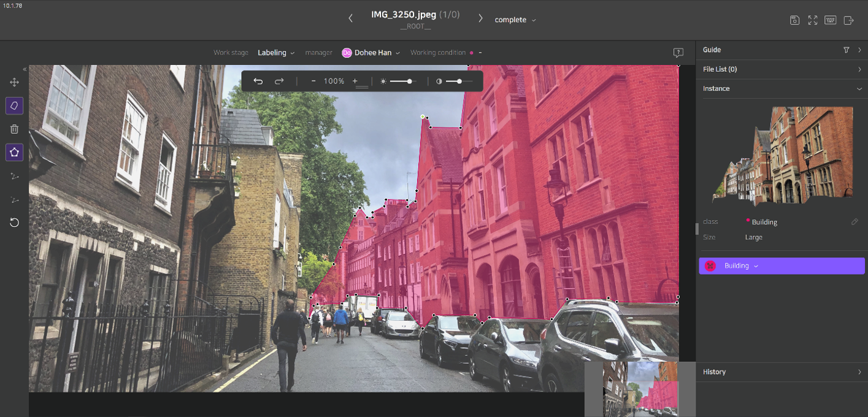Select the move/pan tool
The image size is (868, 417).
[14, 82]
